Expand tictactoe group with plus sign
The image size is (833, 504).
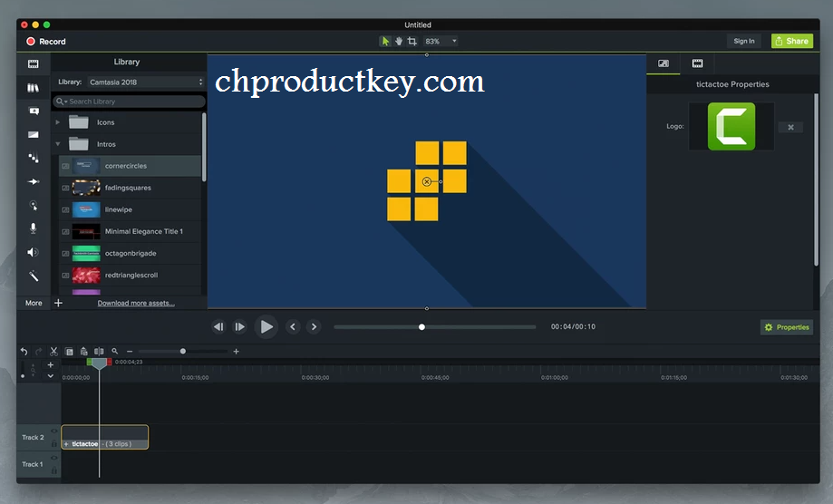[x=66, y=444]
